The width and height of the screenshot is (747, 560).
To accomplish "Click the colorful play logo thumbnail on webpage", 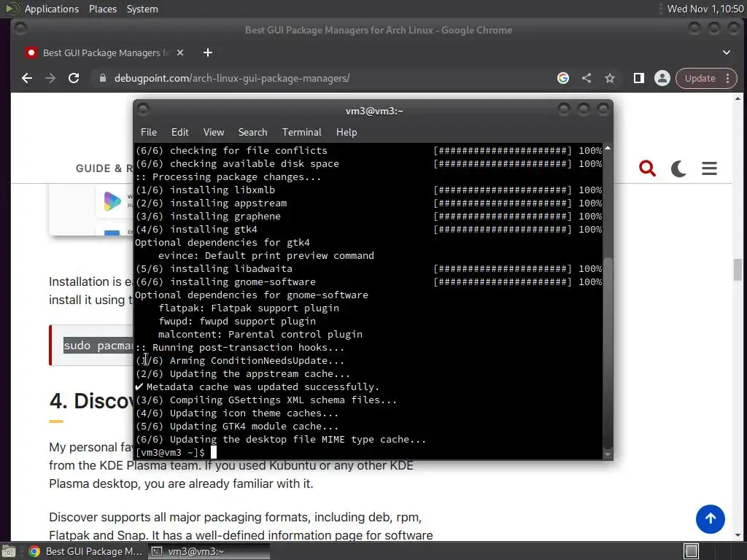I will 112,201.
